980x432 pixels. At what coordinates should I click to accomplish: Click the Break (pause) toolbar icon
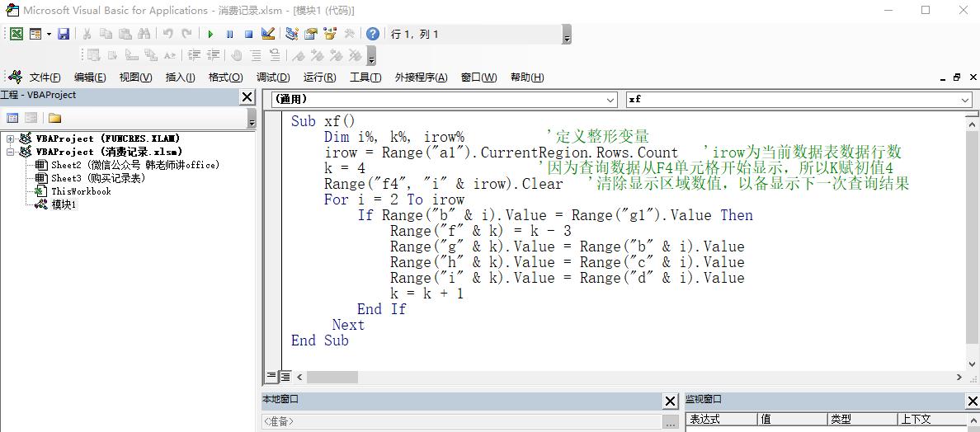[x=229, y=34]
